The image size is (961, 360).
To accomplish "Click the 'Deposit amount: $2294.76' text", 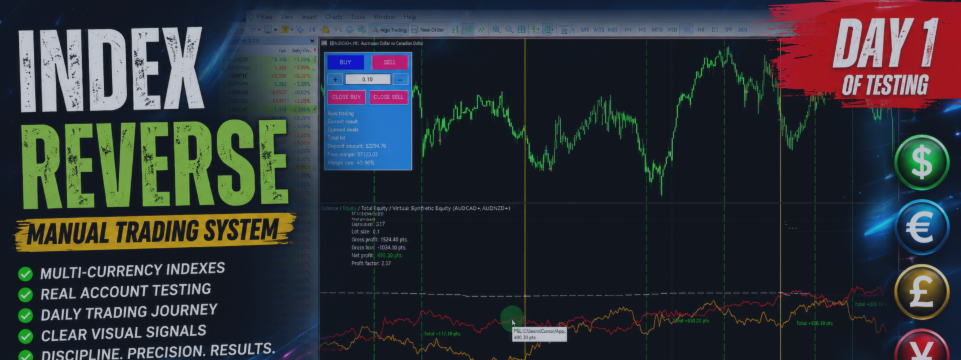I will point(357,146).
